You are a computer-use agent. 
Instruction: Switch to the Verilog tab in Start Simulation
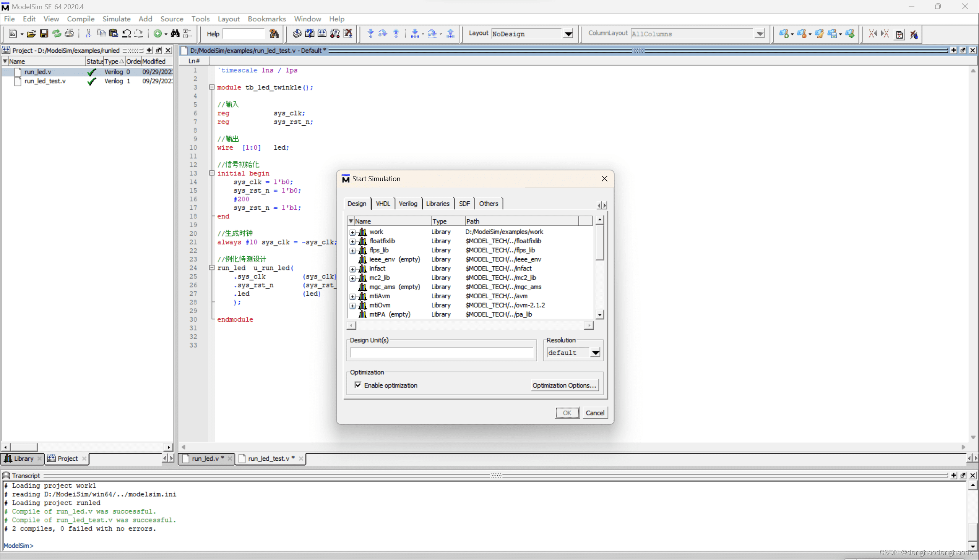pyautogui.click(x=408, y=204)
